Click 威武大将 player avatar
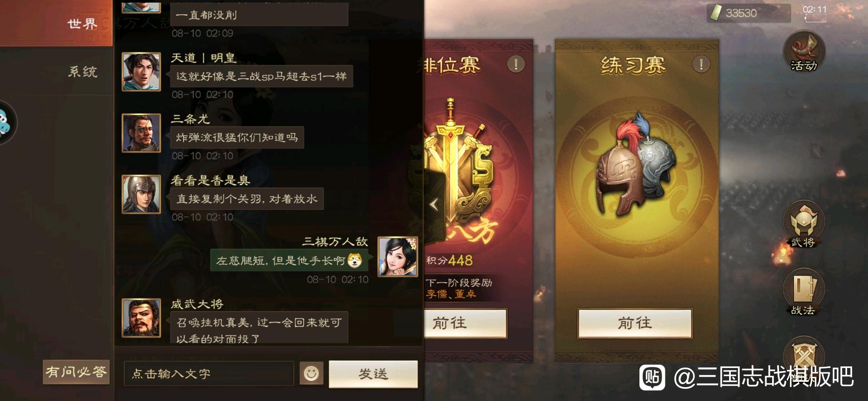The height and width of the screenshot is (401, 868). [x=141, y=318]
